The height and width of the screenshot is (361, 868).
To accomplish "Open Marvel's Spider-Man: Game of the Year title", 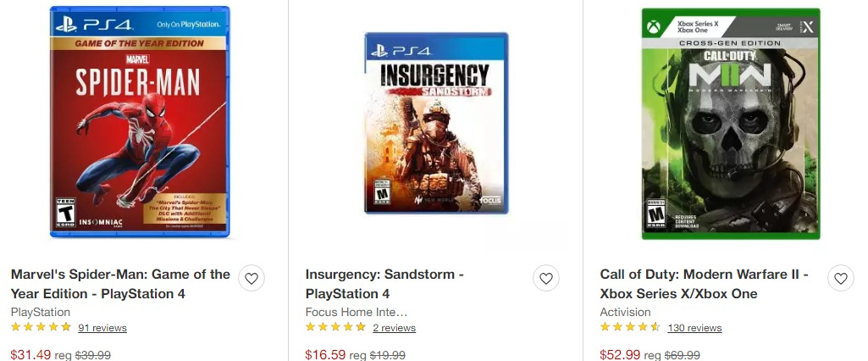I will pyautogui.click(x=119, y=284).
